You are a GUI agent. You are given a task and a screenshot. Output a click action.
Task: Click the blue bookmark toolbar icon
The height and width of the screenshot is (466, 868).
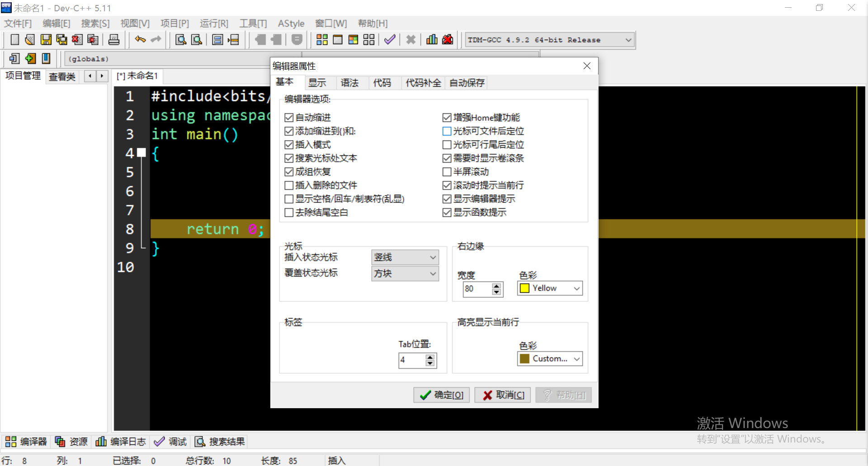[46, 58]
